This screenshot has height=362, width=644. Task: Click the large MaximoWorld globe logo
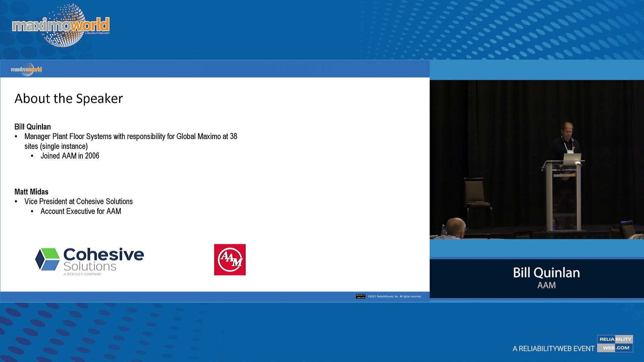coord(61,26)
